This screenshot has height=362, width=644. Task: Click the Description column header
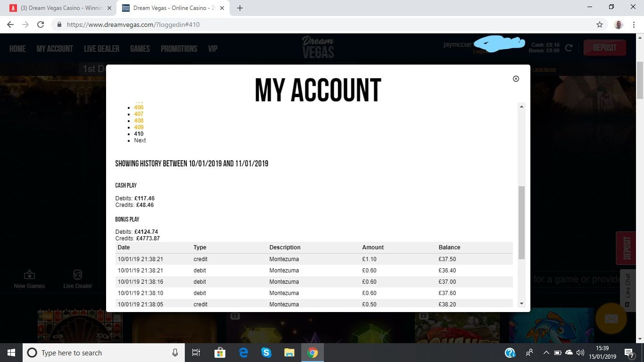pos(285,247)
